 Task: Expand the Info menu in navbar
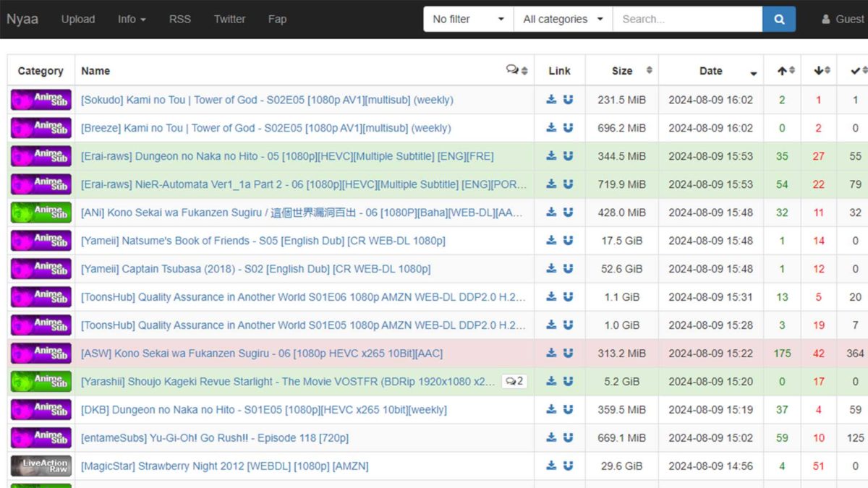pyautogui.click(x=132, y=20)
